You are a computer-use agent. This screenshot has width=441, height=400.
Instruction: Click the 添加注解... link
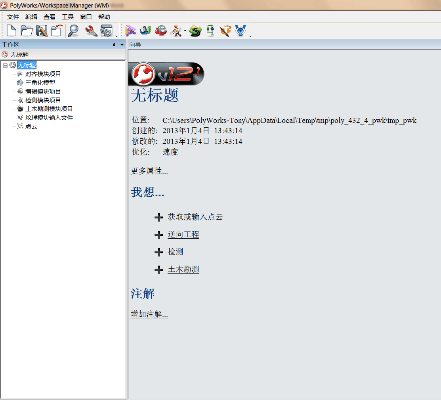pos(149,314)
